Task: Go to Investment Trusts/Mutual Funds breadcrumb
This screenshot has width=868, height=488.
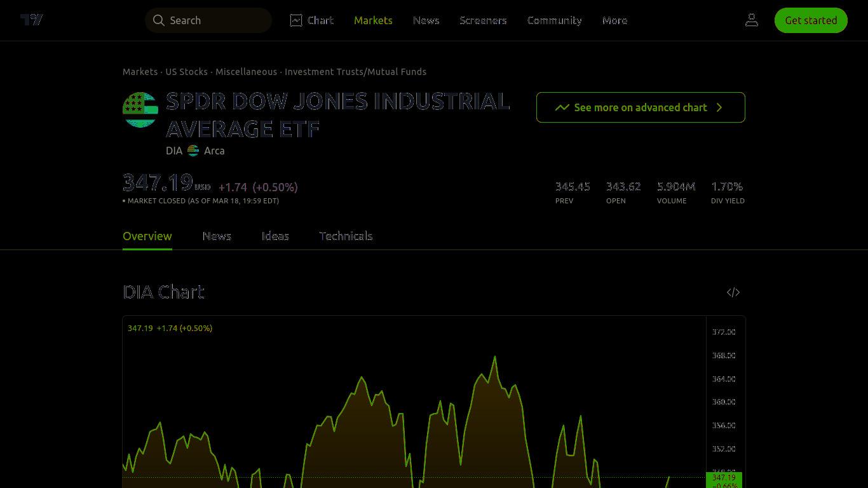Action: (355, 72)
